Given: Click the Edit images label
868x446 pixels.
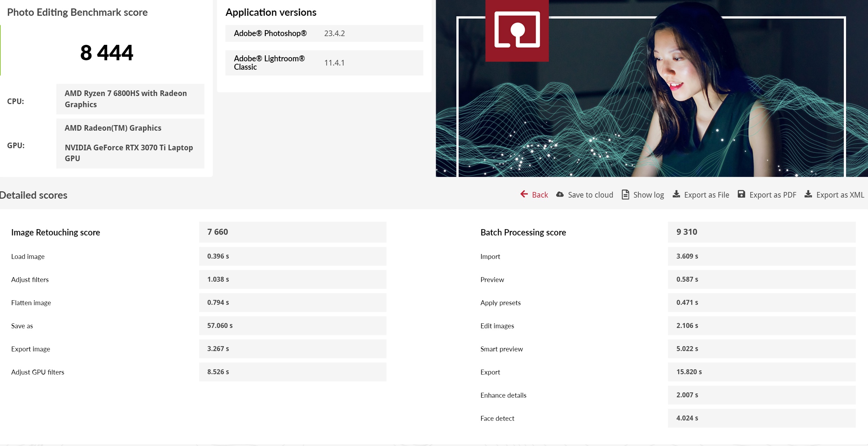Looking at the screenshot, I should point(497,326).
